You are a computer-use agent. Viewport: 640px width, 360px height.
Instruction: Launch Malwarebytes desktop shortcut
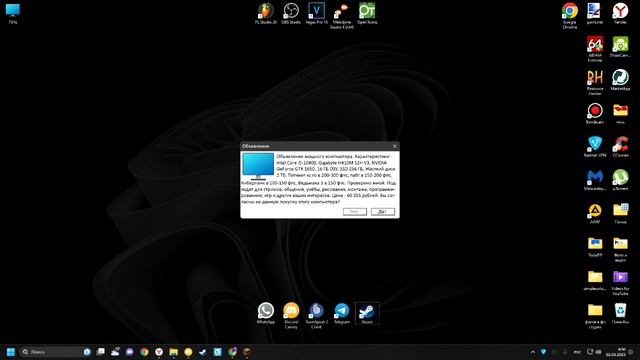tap(595, 180)
